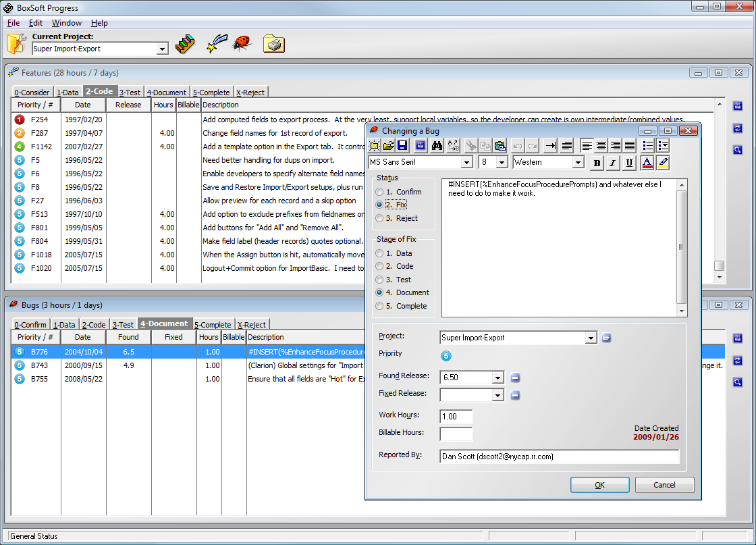Select the Status radio option 2. Fix

pos(391,205)
